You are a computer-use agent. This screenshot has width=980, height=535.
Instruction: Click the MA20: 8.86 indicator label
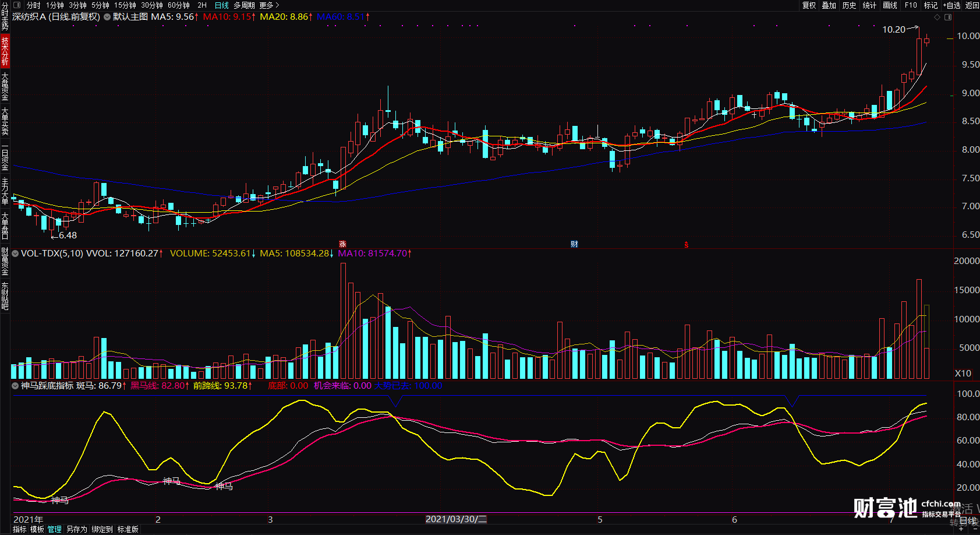(x=286, y=17)
